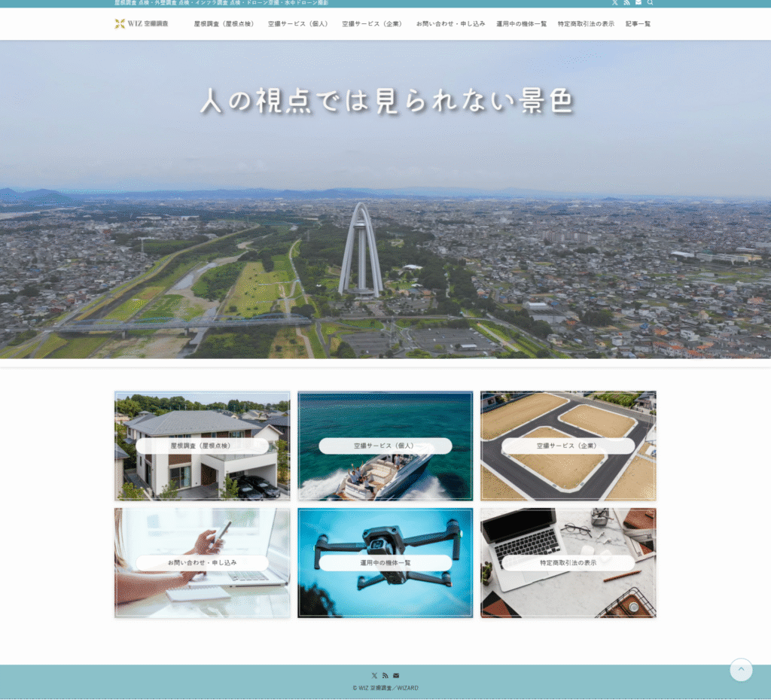Click the footer X (Twitter) icon
Viewport: 771px width, 700px height.
click(x=374, y=675)
